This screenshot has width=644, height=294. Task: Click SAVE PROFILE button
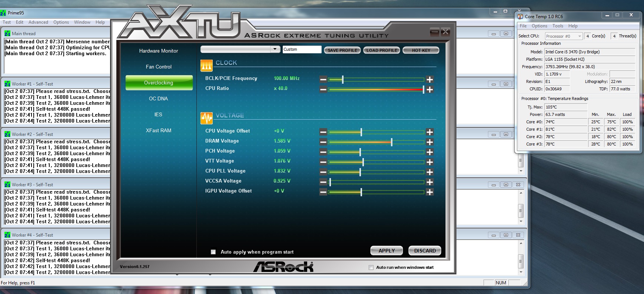point(342,50)
